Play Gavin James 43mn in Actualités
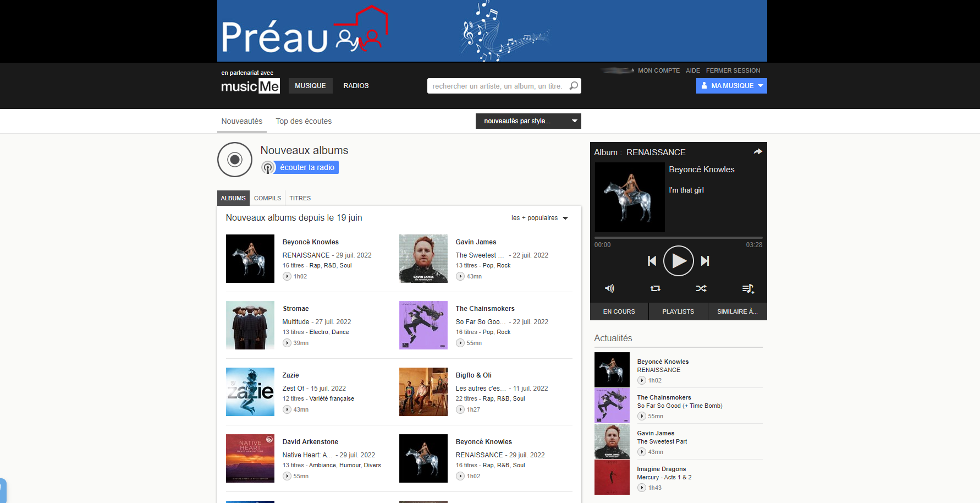The height and width of the screenshot is (503, 980). pos(642,452)
